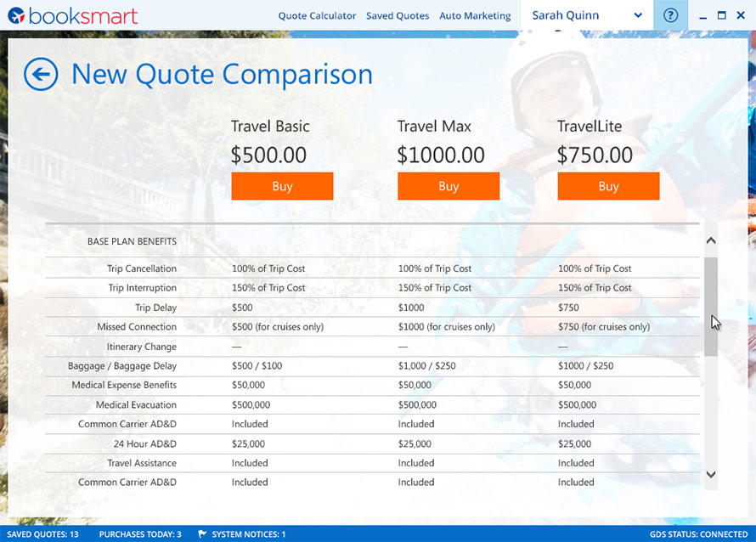This screenshot has height=542, width=756.
Task: Click Purchases Today: 3 in status bar
Action: click(x=140, y=534)
